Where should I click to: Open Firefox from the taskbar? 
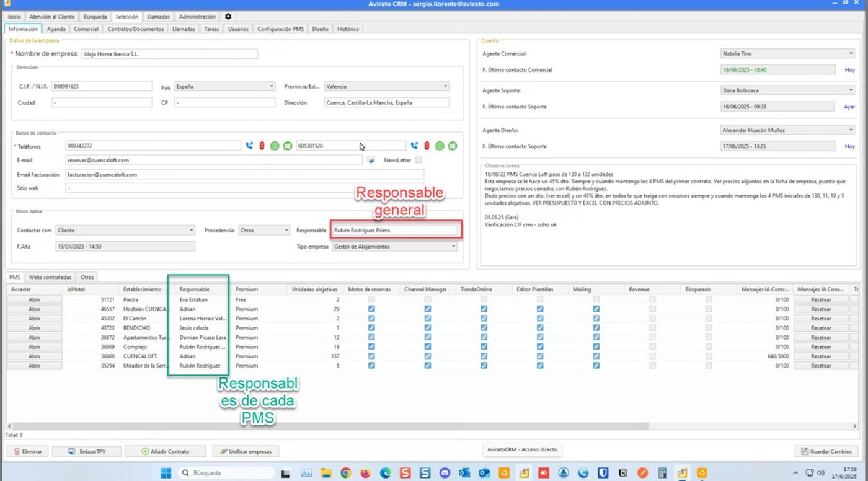(x=365, y=473)
